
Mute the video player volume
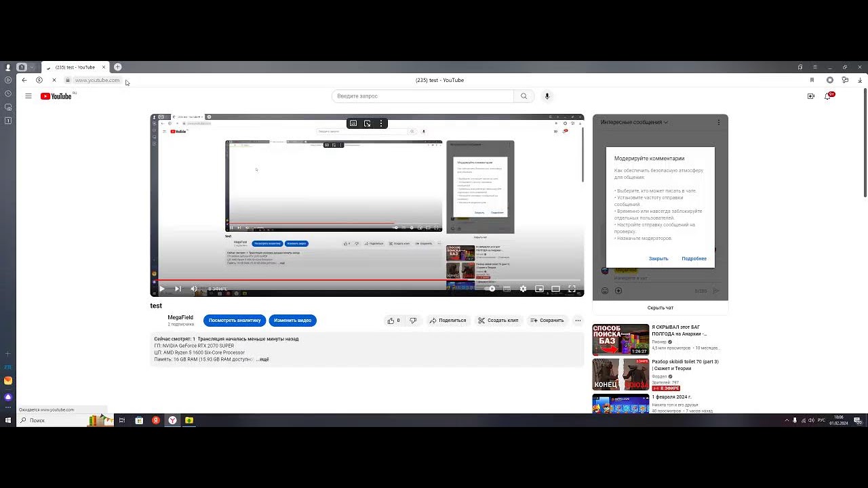point(193,289)
